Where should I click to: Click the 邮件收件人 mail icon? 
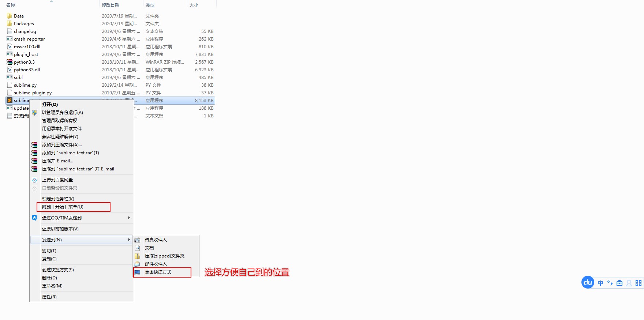pyautogui.click(x=137, y=264)
